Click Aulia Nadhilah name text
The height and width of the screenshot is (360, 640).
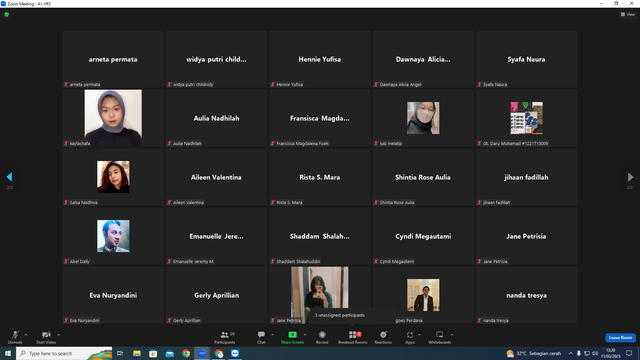[x=216, y=118]
